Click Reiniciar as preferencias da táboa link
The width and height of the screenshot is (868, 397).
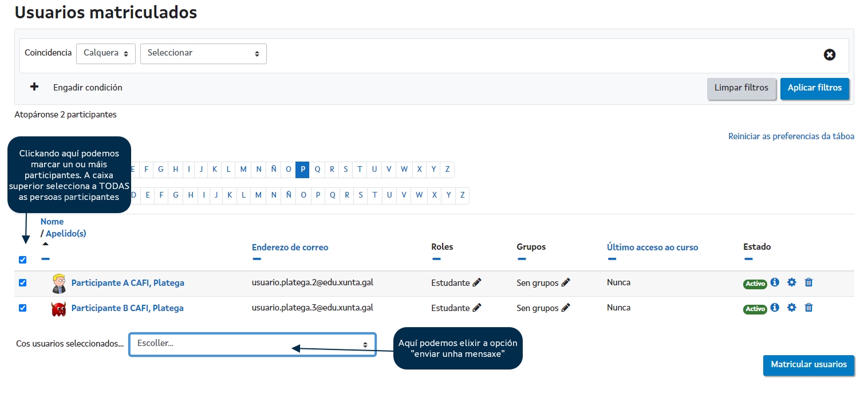[791, 136]
